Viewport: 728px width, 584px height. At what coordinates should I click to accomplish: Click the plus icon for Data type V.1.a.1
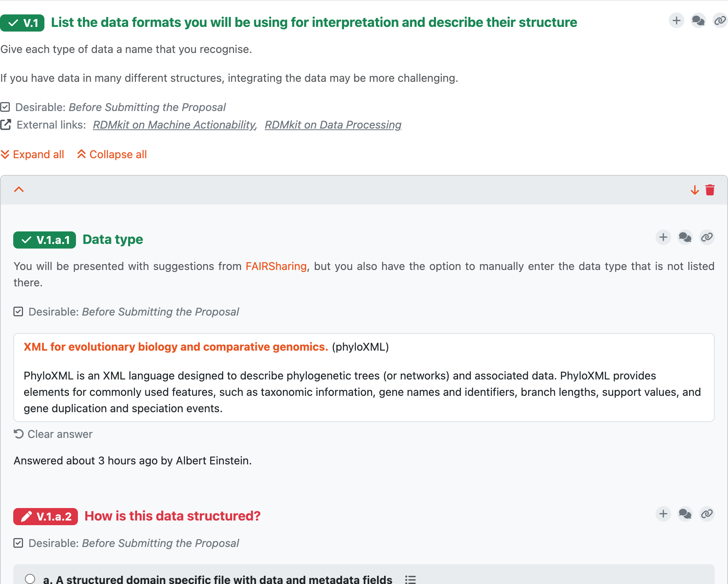[x=663, y=237]
